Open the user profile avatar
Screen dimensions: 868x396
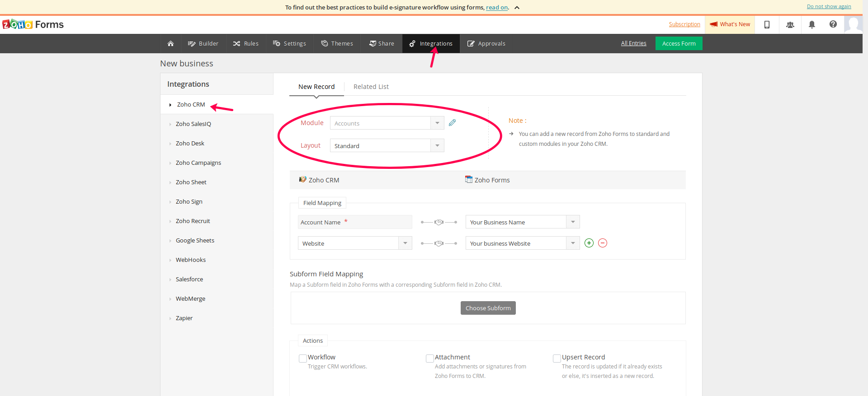pyautogui.click(x=853, y=24)
